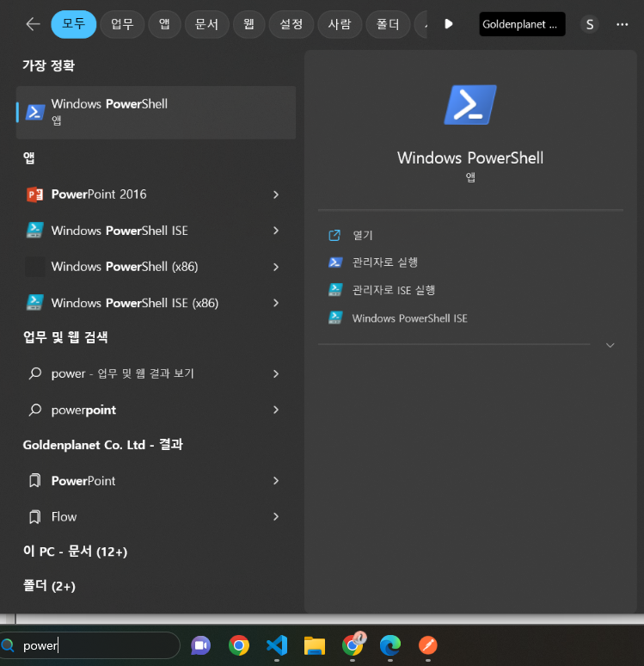644x666 pixels.
Task: Open File Explorer from taskbar
Action: click(x=315, y=645)
